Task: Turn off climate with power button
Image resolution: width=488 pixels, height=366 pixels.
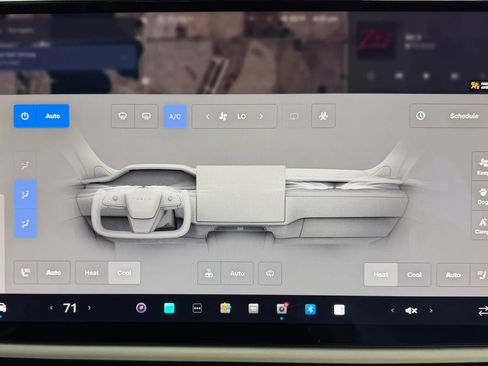Action: 25,116
